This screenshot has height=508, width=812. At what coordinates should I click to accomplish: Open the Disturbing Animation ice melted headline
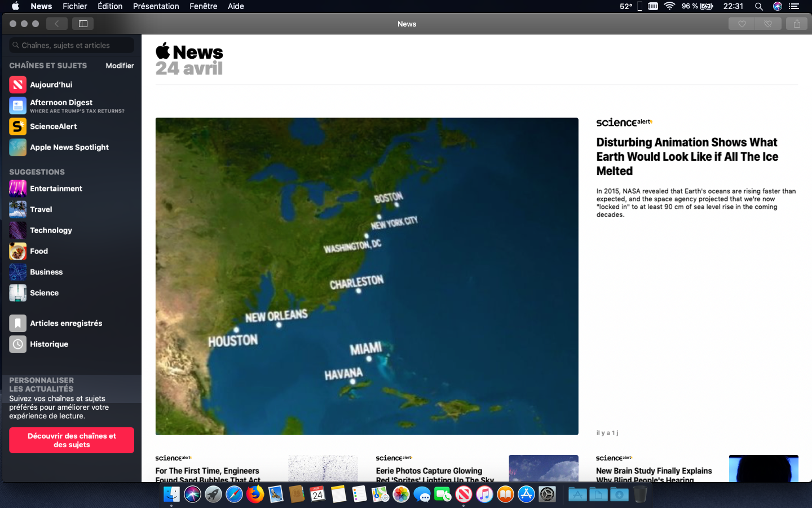coord(687,156)
